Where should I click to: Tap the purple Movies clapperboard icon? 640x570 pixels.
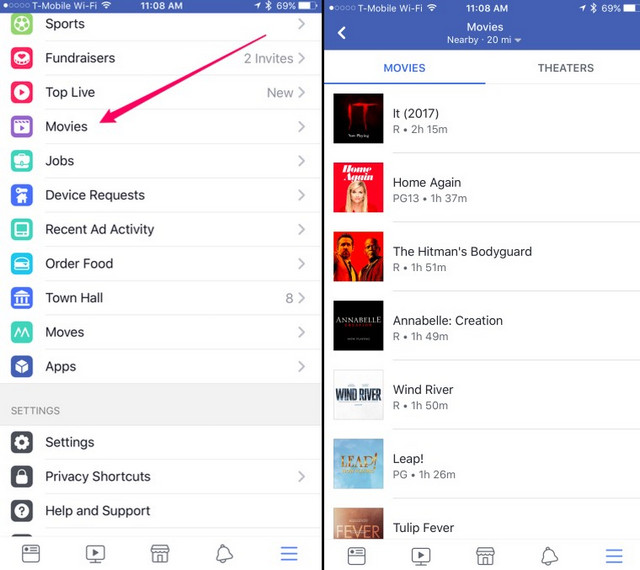22,127
